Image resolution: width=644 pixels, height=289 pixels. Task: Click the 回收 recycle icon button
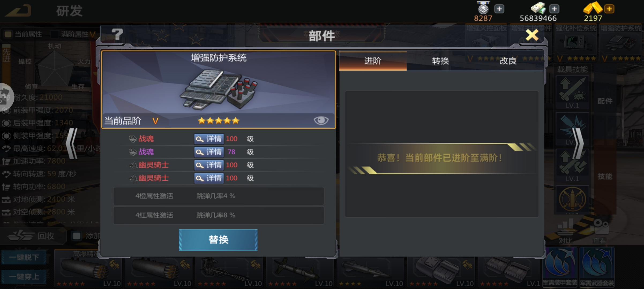(32, 236)
